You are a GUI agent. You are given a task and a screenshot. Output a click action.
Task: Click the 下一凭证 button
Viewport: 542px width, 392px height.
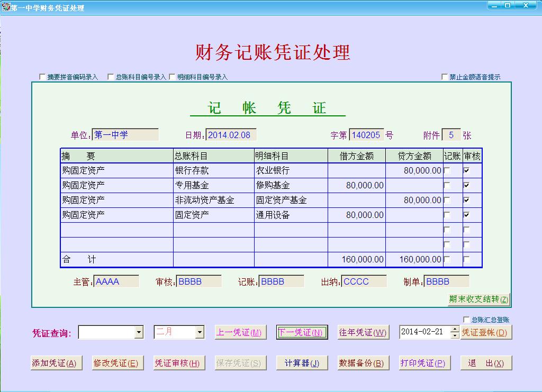pos(301,332)
